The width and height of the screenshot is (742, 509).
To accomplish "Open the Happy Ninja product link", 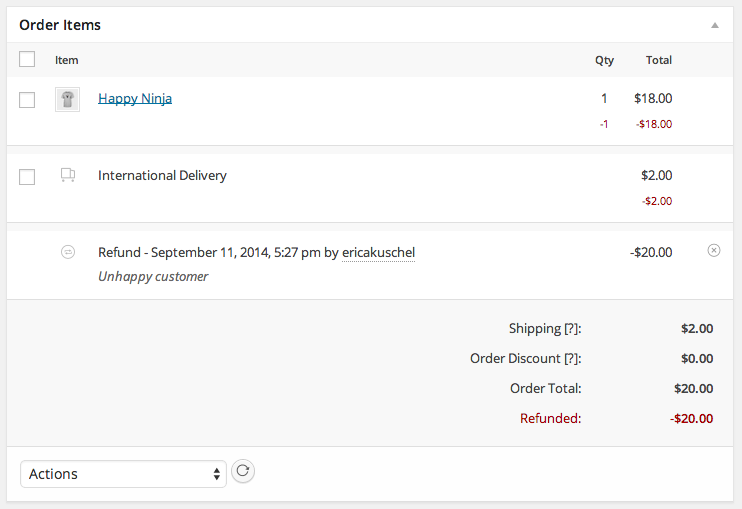I will tap(135, 98).
